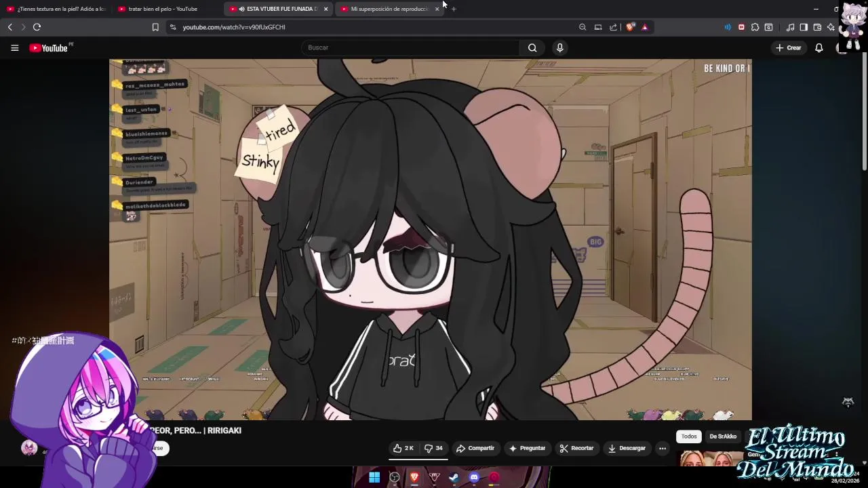Start voice search with the microphone icon
Screen dimensions: 868x488
[x=559, y=47]
